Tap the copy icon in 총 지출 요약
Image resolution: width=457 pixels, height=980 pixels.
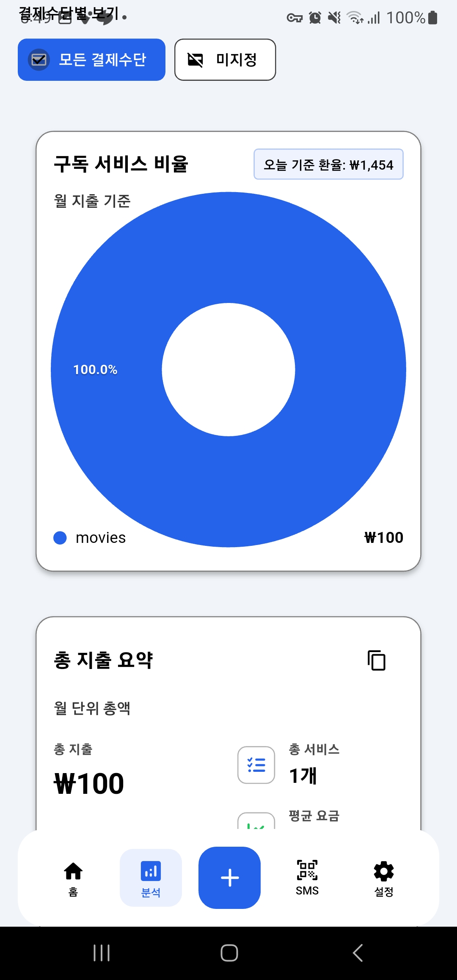click(x=376, y=661)
